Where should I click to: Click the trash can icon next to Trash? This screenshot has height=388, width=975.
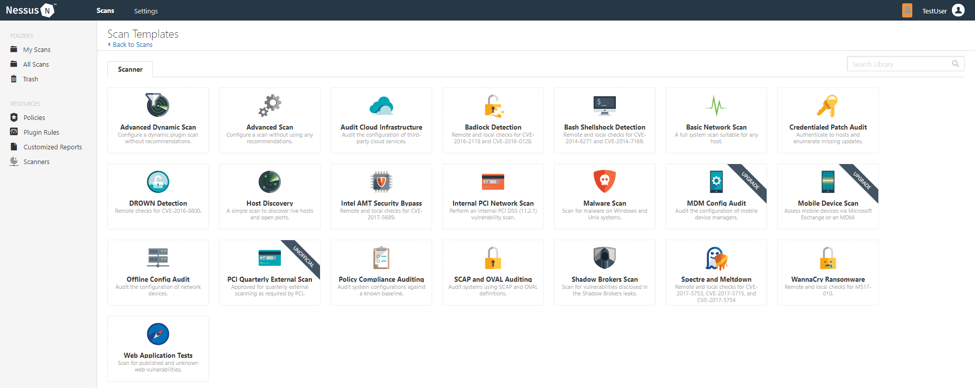[14, 79]
